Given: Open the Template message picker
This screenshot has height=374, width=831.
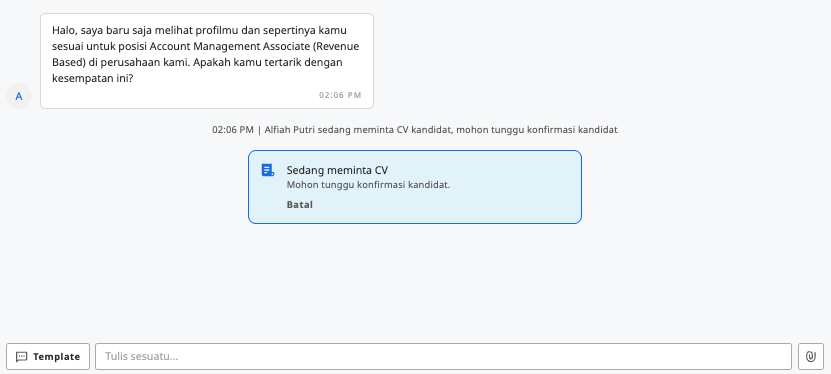Looking at the screenshot, I should click(x=48, y=357).
